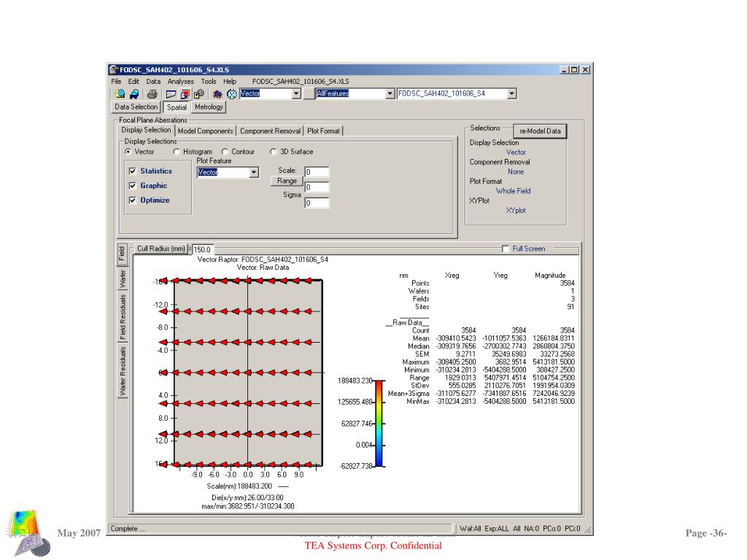The height and width of the screenshot is (560, 747).
Task: Open the AllFeatures dropdown
Action: tap(390, 94)
